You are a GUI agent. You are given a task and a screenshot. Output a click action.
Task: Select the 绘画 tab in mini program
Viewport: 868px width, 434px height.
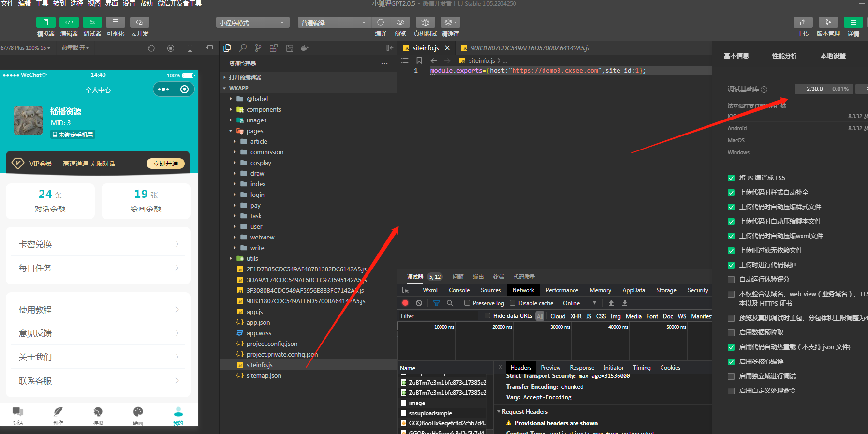(x=138, y=415)
